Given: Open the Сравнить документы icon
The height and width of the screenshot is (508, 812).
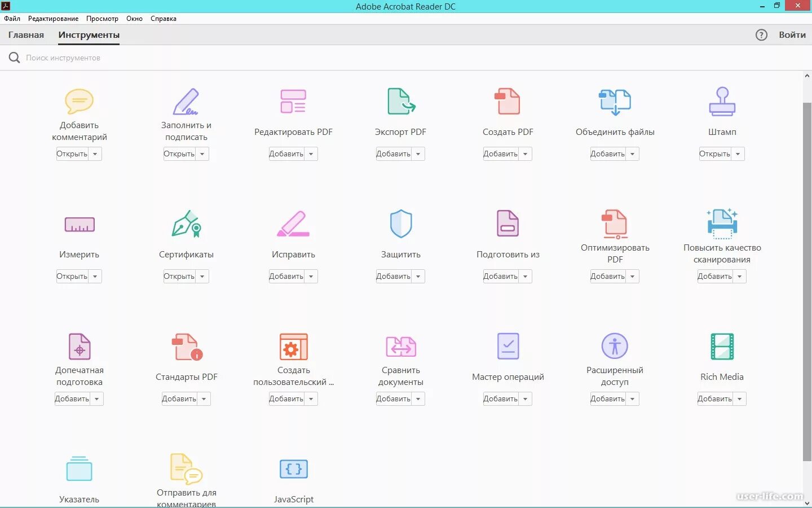Looking at the screenshot, I should 401,347.
